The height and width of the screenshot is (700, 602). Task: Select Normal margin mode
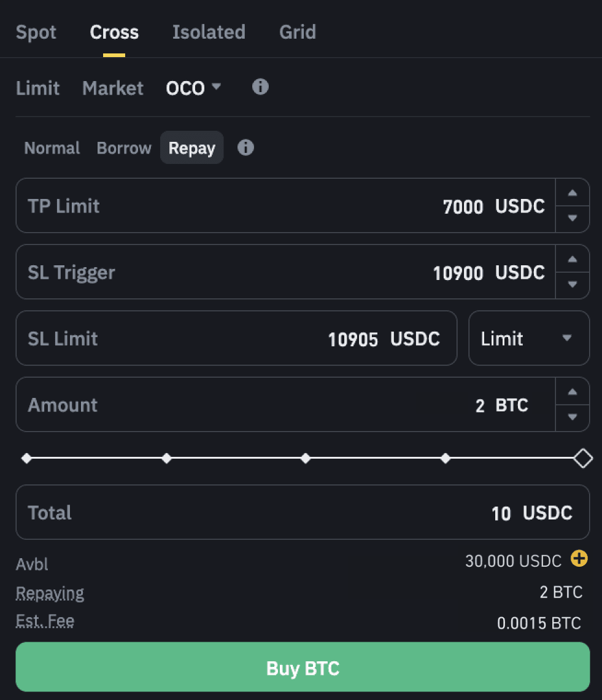click(x=52, y=149)
